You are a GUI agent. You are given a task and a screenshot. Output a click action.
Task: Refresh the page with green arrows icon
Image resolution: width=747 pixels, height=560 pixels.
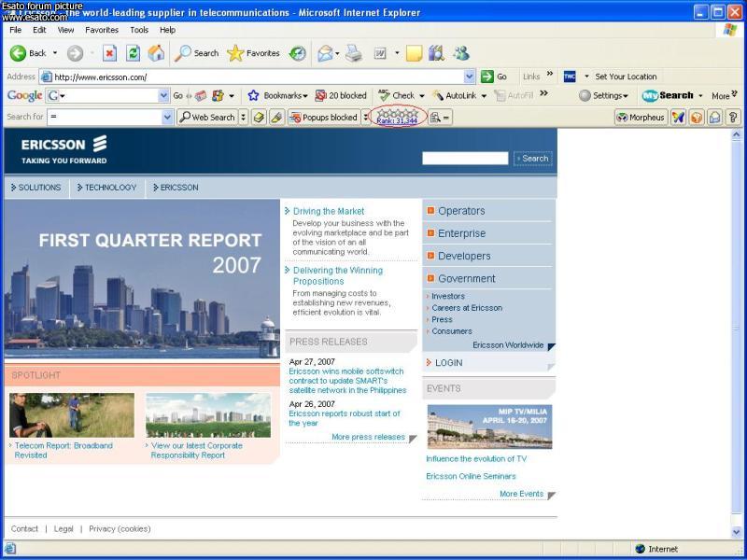(x=133, y=53)
